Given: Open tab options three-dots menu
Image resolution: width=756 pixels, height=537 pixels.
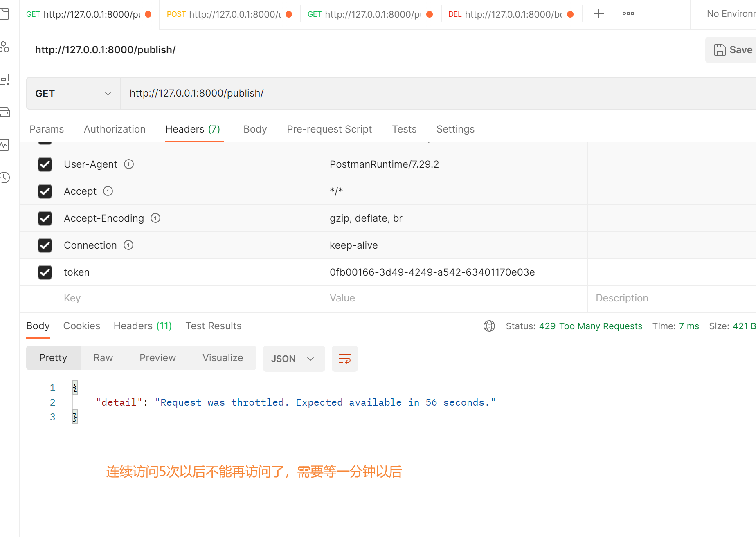Looking at the screenshot, I should pyautogui.click(x=628, y=14).
